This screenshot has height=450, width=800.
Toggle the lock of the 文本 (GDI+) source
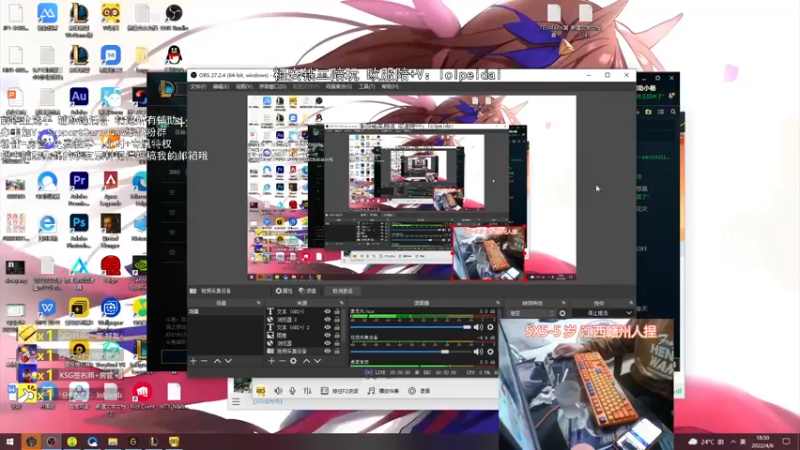(x=337, y=311)
